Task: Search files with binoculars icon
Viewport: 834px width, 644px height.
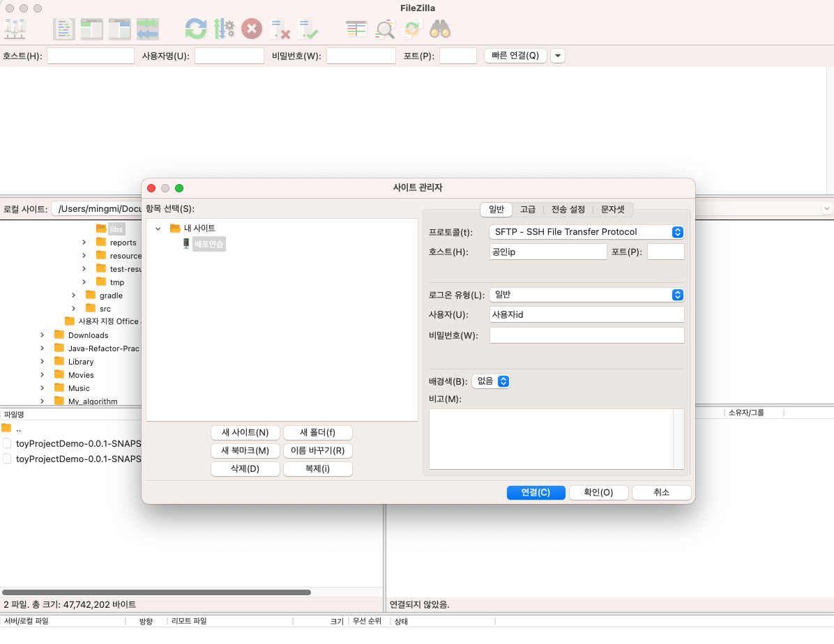Action: (441, 29)
